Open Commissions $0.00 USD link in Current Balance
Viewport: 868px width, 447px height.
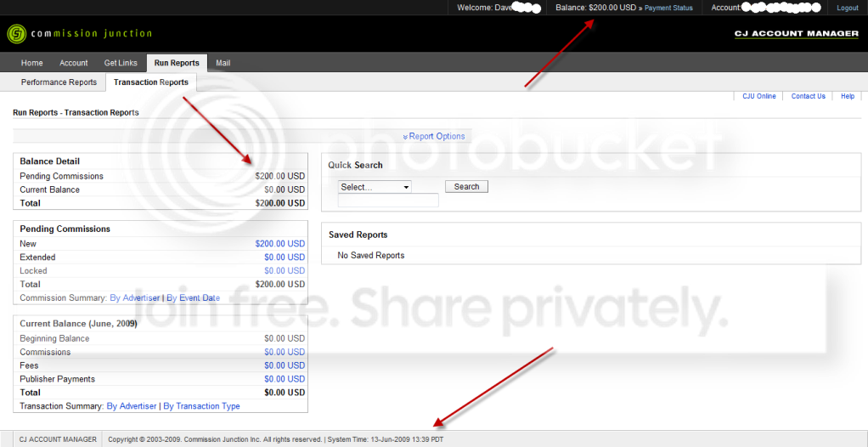click(285, 353)
